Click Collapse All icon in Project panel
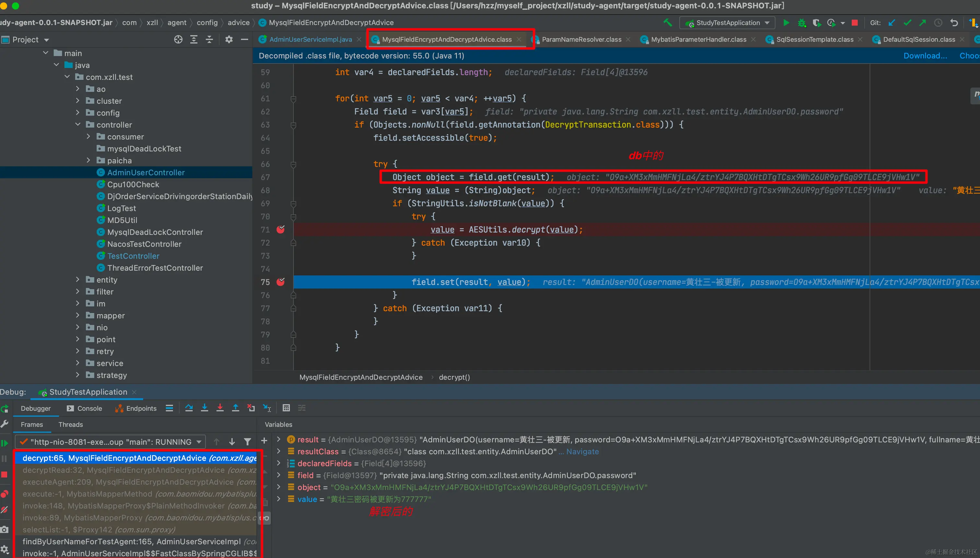The width and height of the screenshot is (980, 558). pos(209,40)
